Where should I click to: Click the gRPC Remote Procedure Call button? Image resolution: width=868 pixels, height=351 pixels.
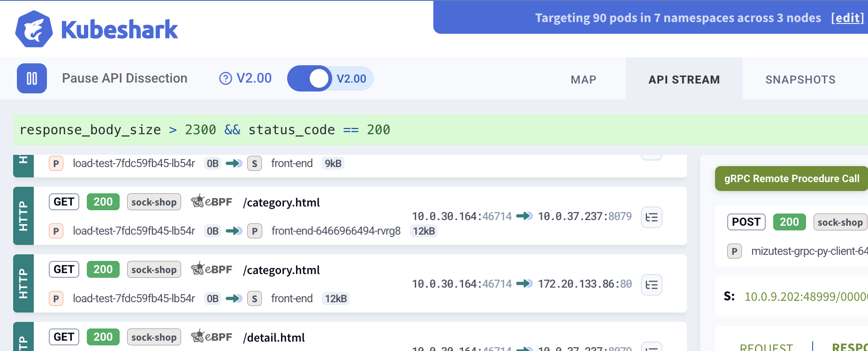[792, 179]
